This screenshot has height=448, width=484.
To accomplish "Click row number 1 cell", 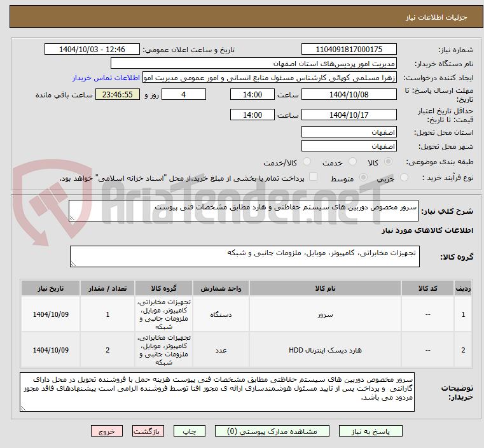I will (x=463, y=314).
